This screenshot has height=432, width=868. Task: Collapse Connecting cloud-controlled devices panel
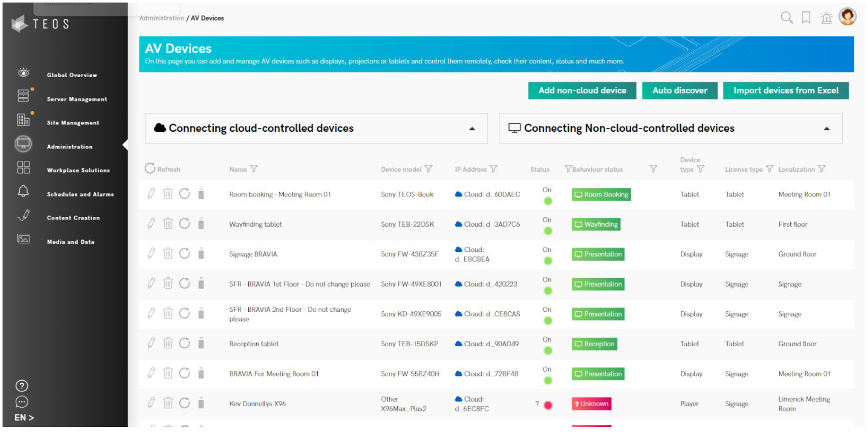(x=472, y=129)
